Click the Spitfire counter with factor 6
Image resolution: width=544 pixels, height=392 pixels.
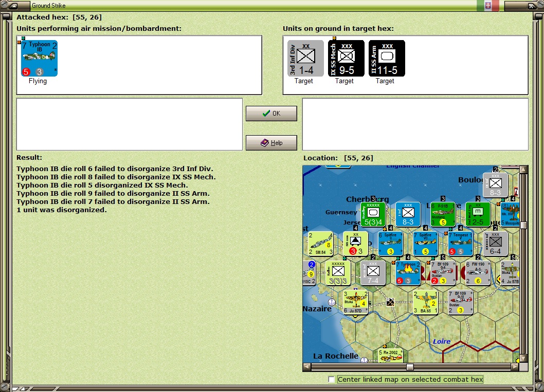[x=390, y=244]
